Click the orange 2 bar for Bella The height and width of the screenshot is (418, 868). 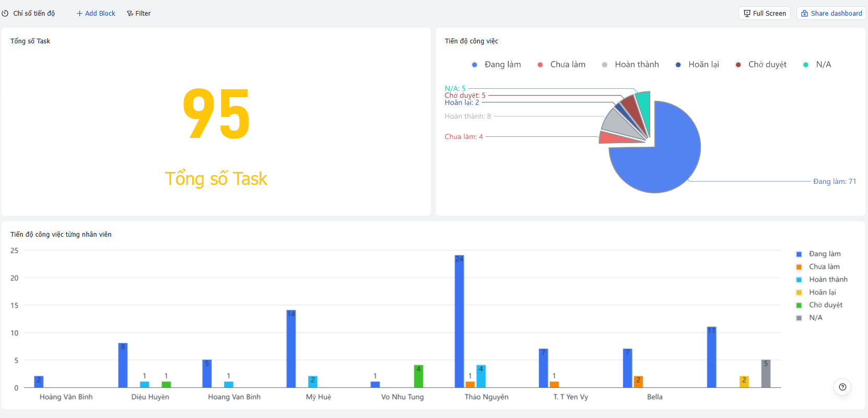pyautogui.click(x=638, y=382)
